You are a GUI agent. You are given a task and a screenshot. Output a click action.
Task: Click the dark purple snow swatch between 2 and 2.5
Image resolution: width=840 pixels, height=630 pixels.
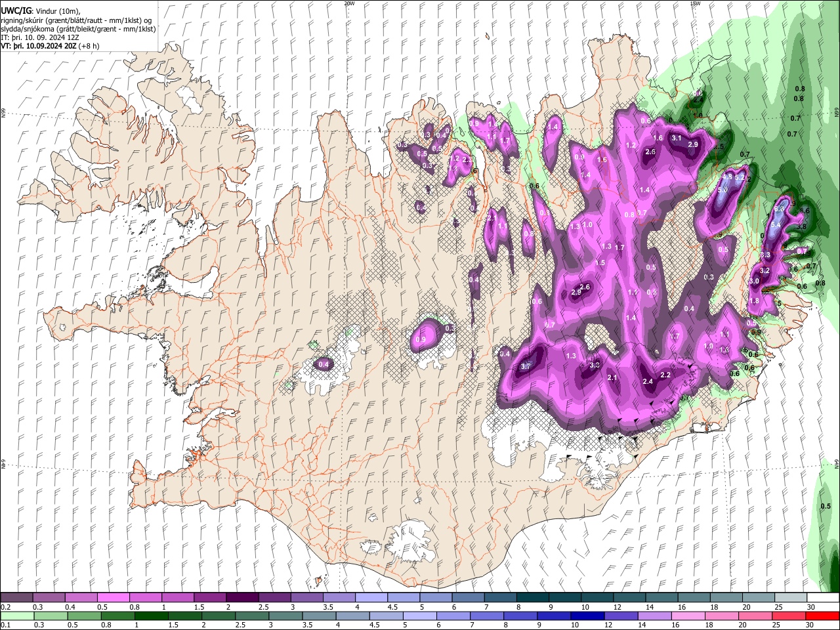pyautogui.click(x=241, y=598)
